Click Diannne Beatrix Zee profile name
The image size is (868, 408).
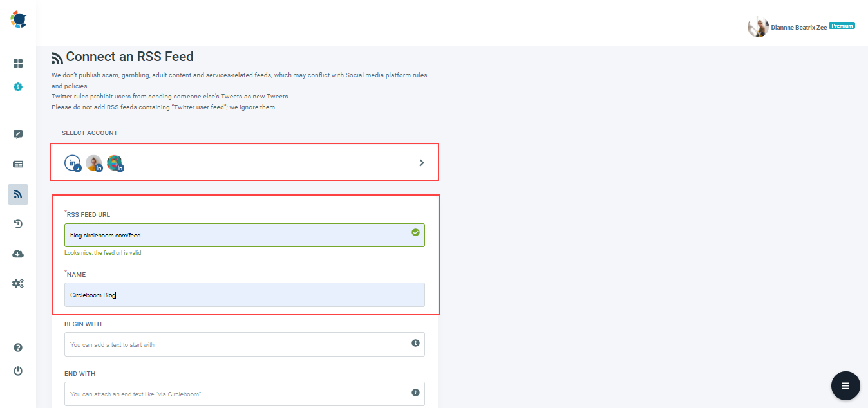click(x=798, y=26)
